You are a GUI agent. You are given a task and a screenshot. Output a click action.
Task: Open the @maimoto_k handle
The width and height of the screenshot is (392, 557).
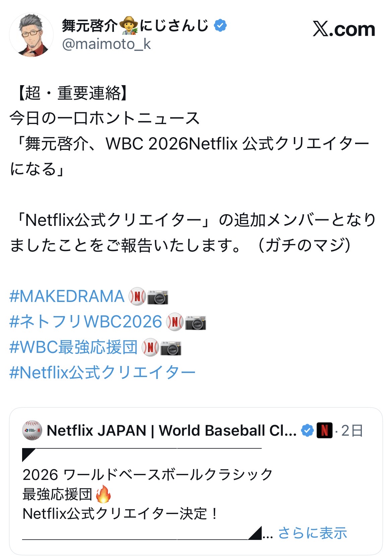(107, 44)
